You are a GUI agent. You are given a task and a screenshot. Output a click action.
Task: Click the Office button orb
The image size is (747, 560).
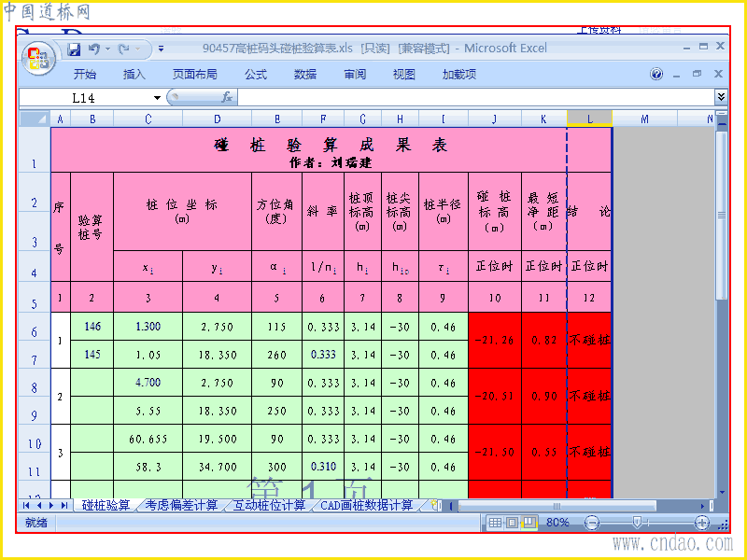pos(38,59)
